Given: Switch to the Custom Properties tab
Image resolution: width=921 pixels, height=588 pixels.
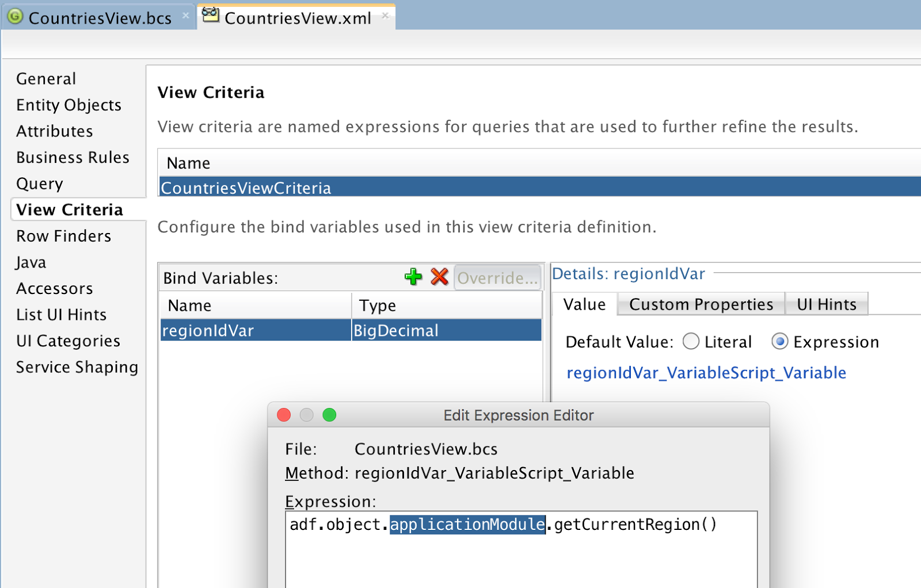Looking at the screenshot, I should pyautogui.click(x=701, y=304).
